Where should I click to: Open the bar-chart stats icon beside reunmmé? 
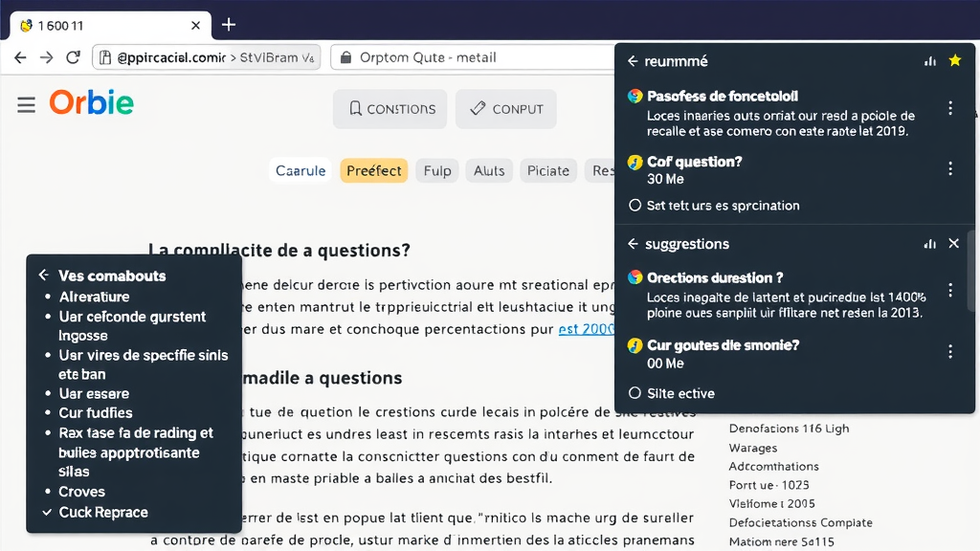pyautogui.click(x=929, y=60)
